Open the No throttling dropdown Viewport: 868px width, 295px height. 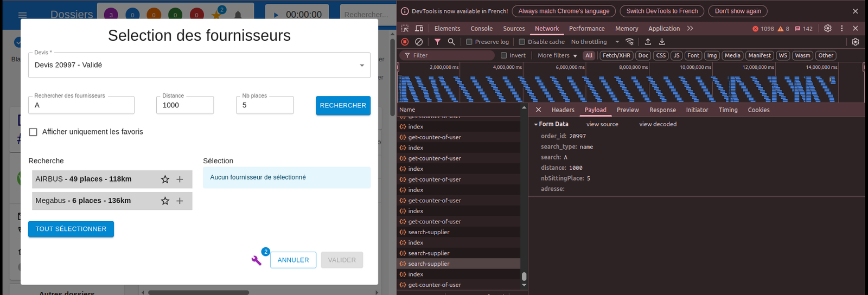coord(595,42)
